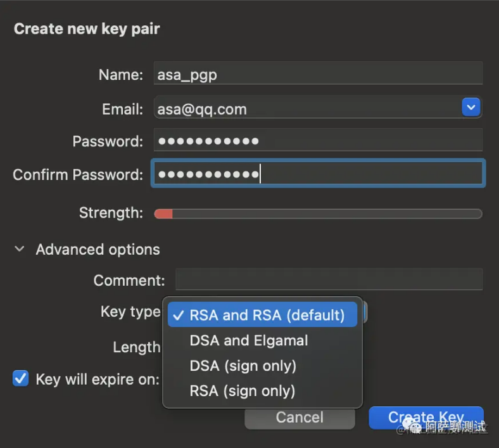Focus the Confirm Password field
The height and width of the screenshot is (448, 499).
click(x=318, y=174)
